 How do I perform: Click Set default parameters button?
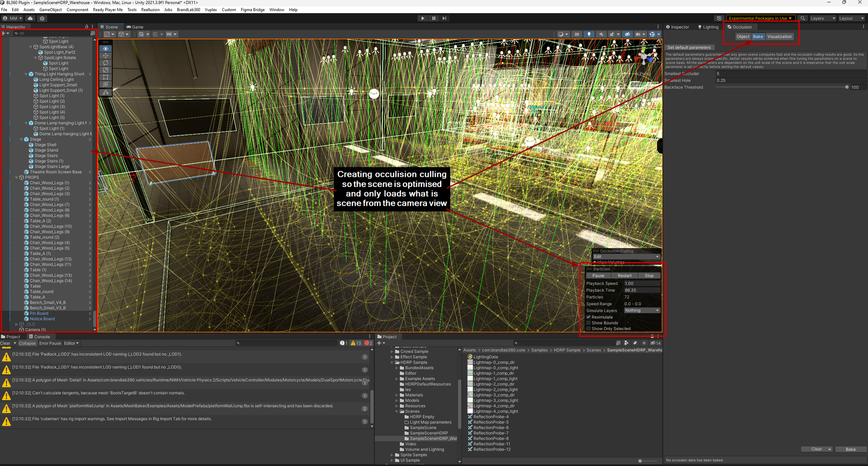689,47
